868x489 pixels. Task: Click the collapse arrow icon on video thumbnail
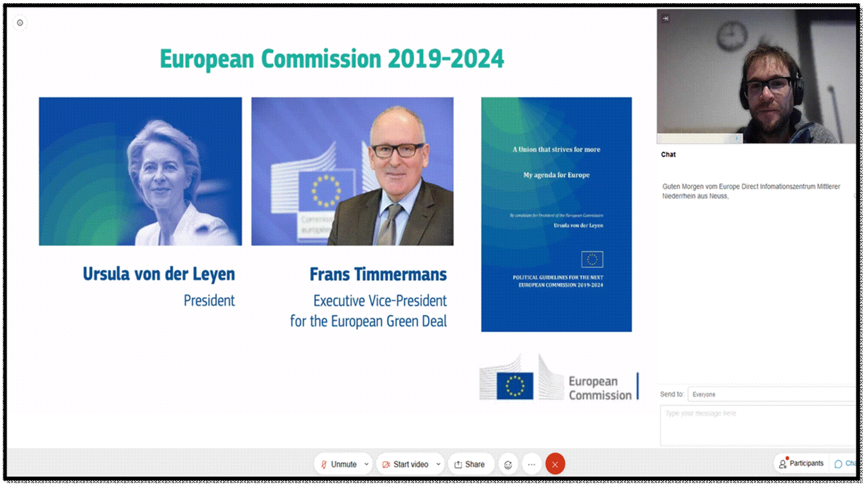tap(665, 18)
